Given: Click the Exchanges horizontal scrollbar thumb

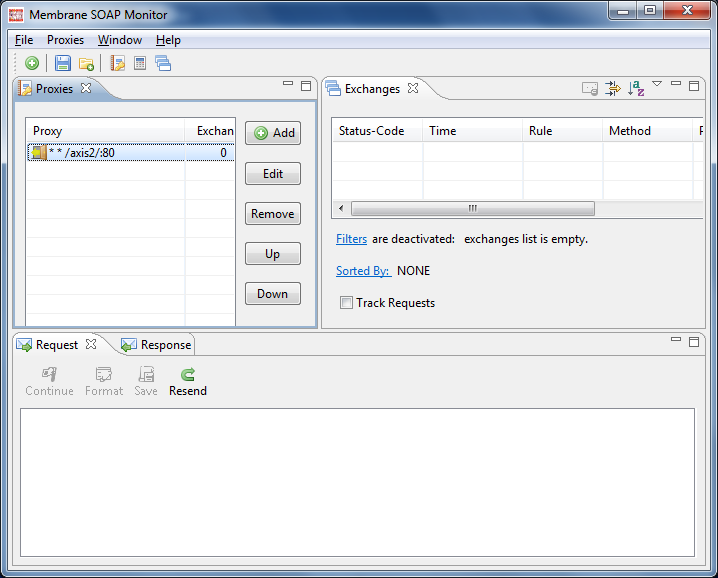Looking at the screenshot, I should (x=473, y=208).
